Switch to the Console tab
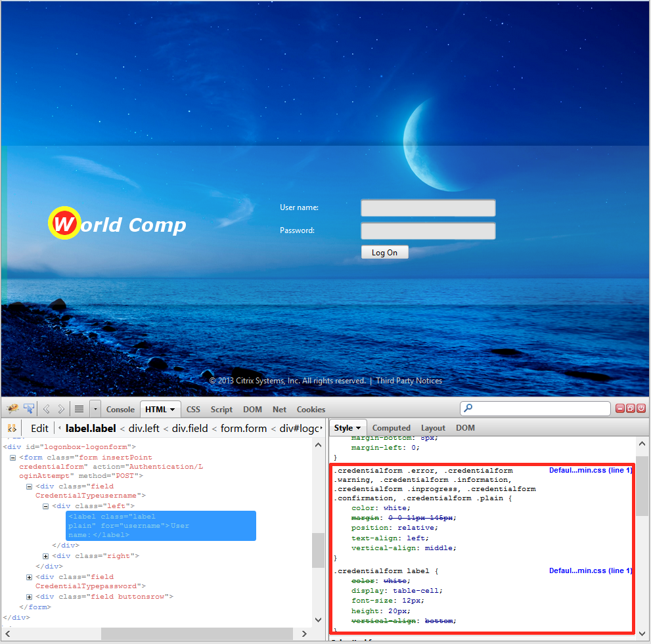The image size is (651, 644). (x=120, y=409)
